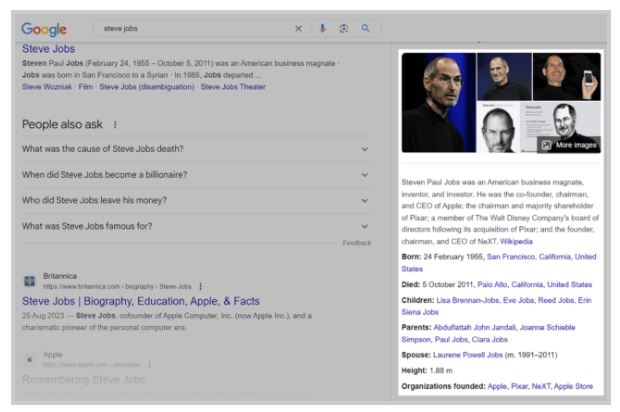Viewport: 620px width, 412px height.
Task: Click the Apple site favicon
Action: (30, 359)
